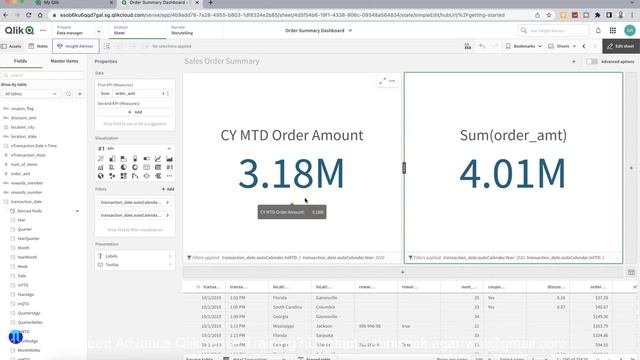Select the Sum(order_amt) KPI chart
The height and width of the screenshot is (360, 640).
(x=513, y=167)
